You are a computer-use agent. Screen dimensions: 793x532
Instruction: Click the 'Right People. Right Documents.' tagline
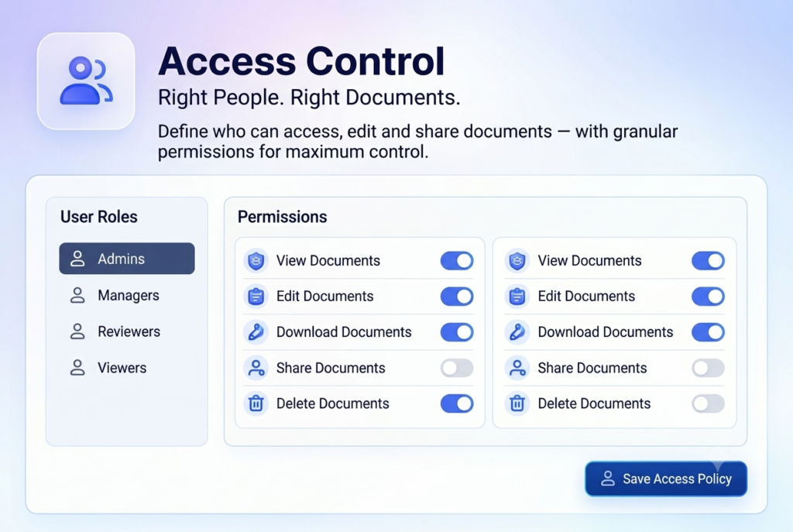pos(309,98)
